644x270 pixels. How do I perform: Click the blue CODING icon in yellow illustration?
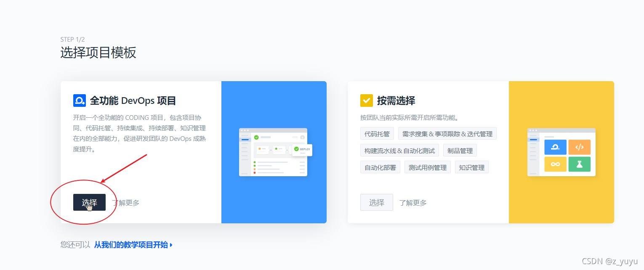(555, 147)
